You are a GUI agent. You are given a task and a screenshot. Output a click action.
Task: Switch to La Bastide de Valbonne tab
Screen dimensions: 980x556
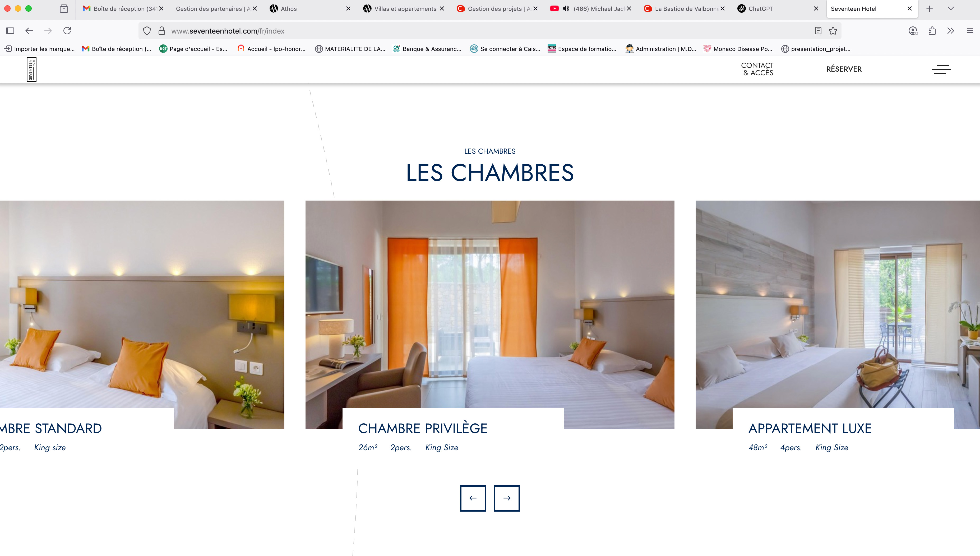pos(684,8)
